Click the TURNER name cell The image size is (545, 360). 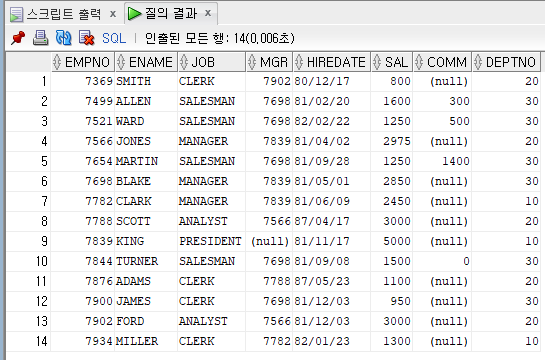(x=146, y=261)
